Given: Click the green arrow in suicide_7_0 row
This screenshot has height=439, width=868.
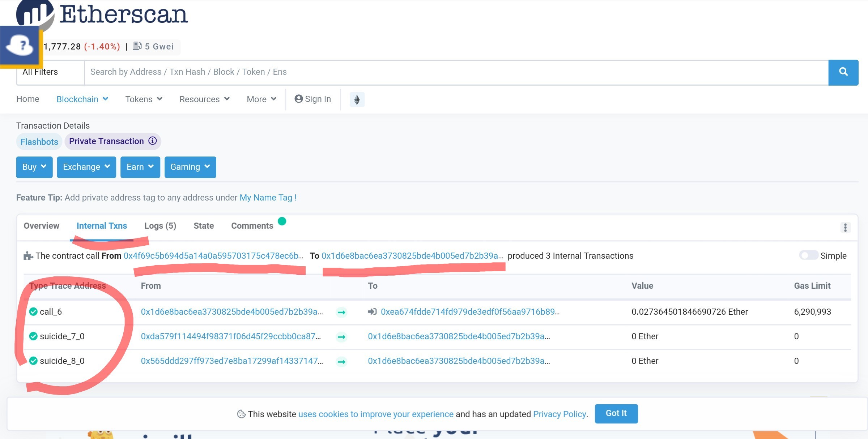Looking at the screenshot, I should point(341,337).
